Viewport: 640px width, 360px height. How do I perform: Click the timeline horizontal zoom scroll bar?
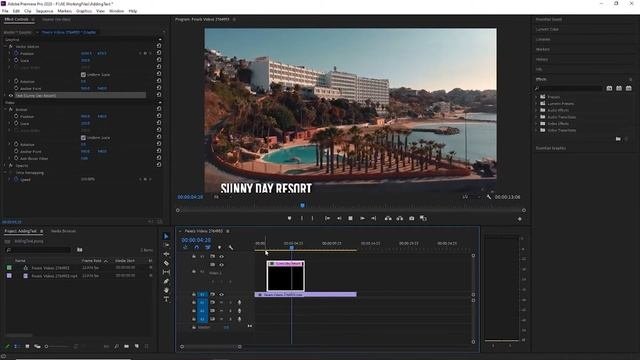click(211, 347)
